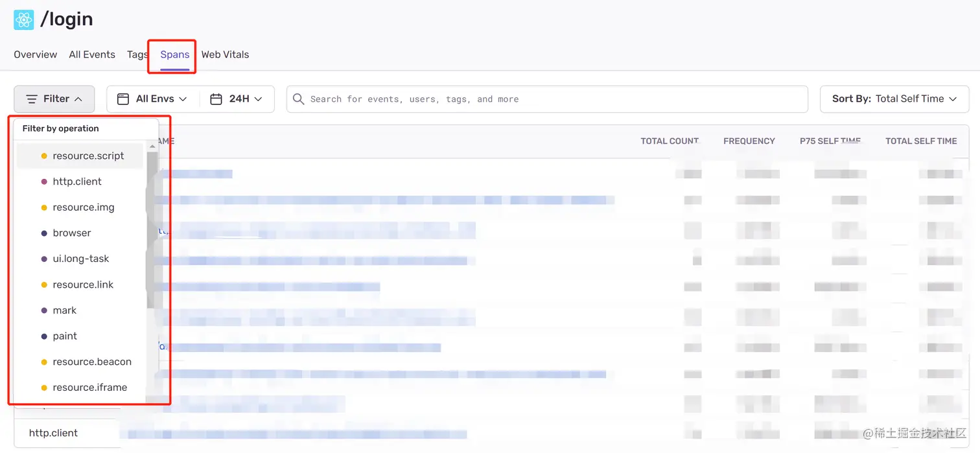Open the All Envs environment selector

pos(152,99)
